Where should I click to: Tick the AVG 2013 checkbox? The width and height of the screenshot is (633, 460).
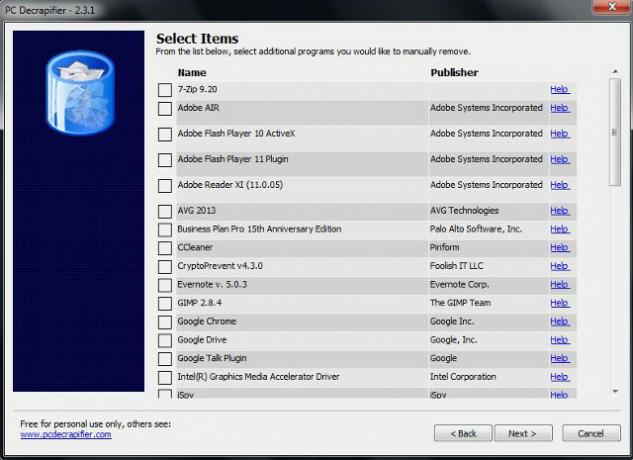pos(165,211)
